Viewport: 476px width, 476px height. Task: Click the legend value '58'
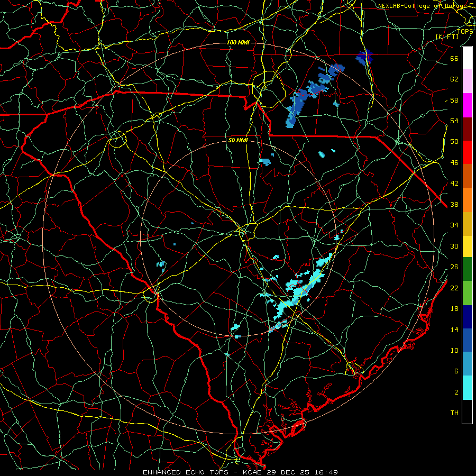point(454,100)
